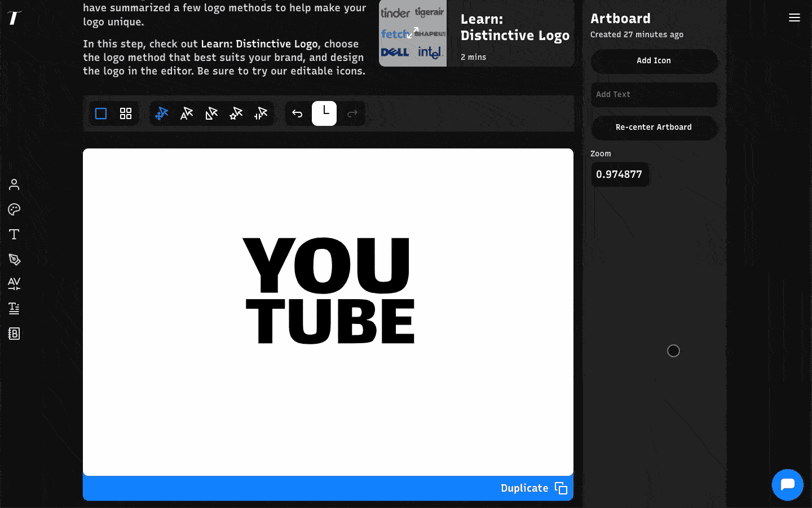This screenshot has width=812, height=508.
Task: Open the brand book sidebar icon
Action: click(x=14, y=334)
